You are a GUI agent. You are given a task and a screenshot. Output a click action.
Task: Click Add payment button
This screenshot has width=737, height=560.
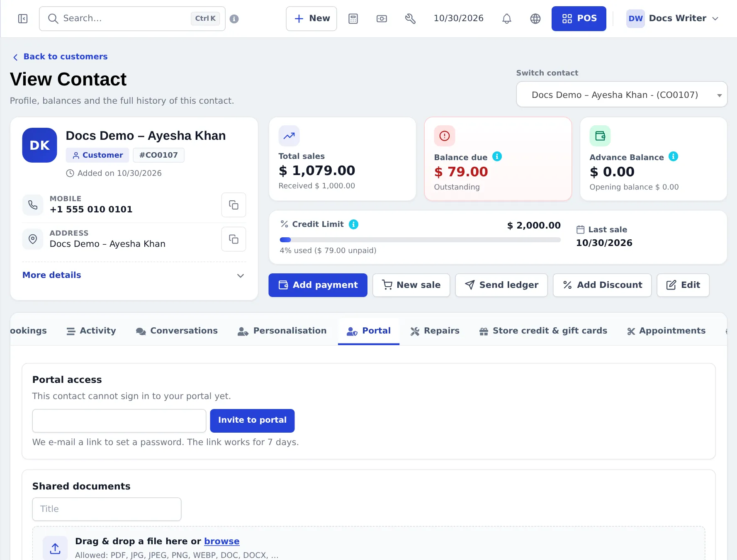pyautogui.click(x=318, y=285)
